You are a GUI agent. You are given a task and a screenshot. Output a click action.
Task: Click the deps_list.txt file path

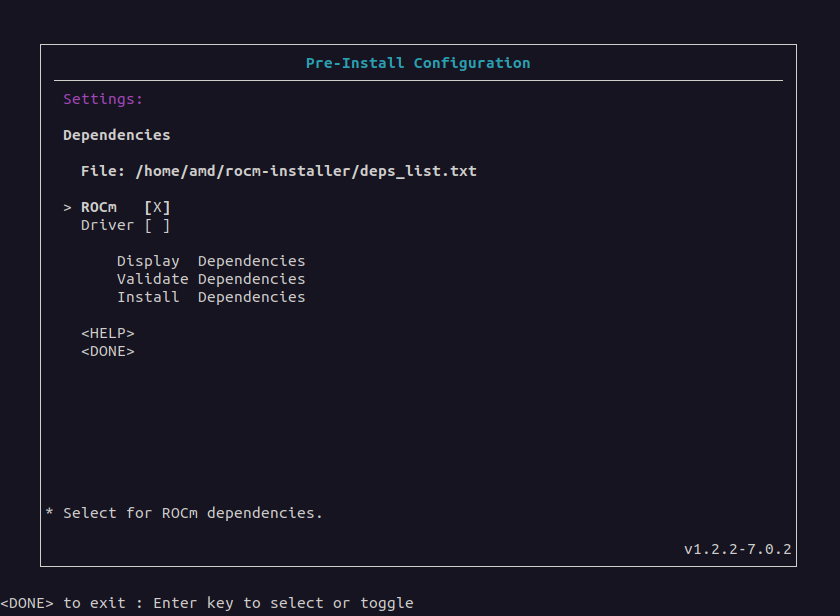coord(306,171)
